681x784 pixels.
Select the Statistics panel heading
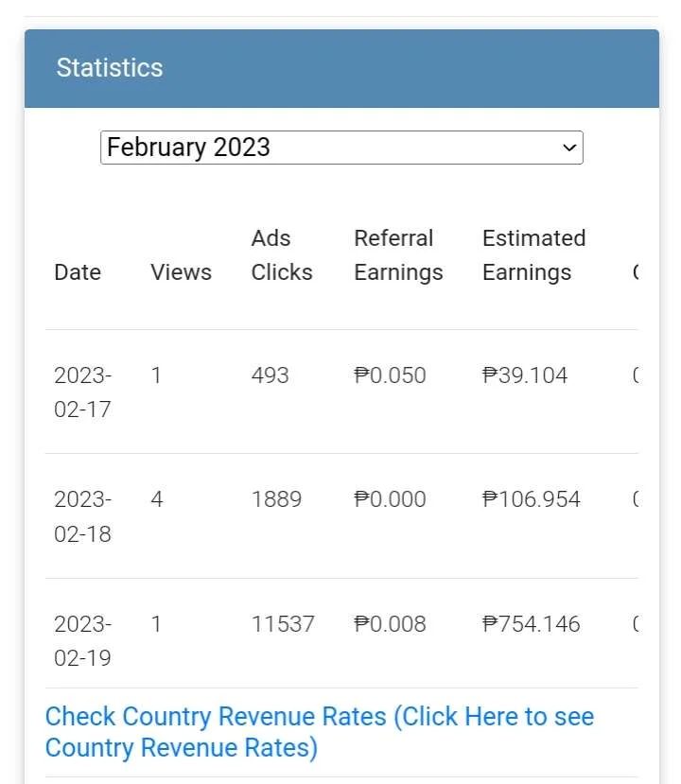coord(110,67)
